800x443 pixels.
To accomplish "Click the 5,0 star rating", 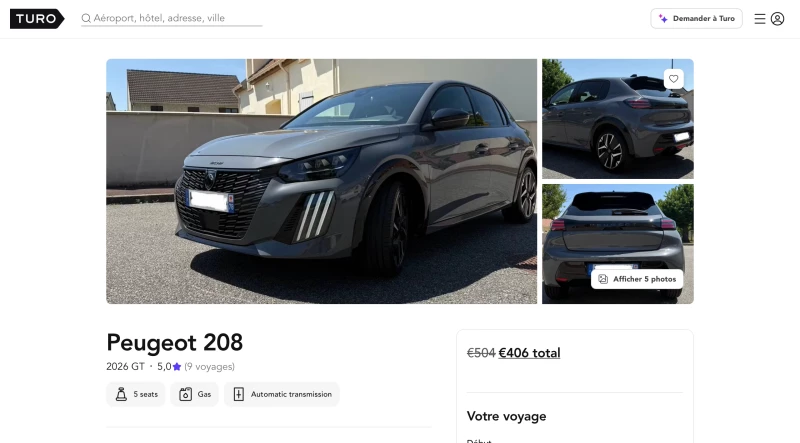I will click(x=169, y=366).
